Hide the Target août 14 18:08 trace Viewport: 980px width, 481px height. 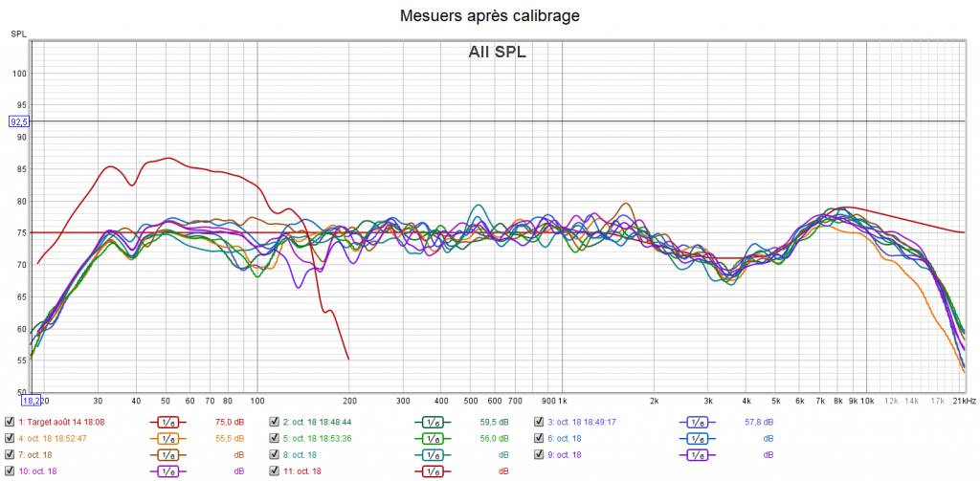(x=10, y=422)
